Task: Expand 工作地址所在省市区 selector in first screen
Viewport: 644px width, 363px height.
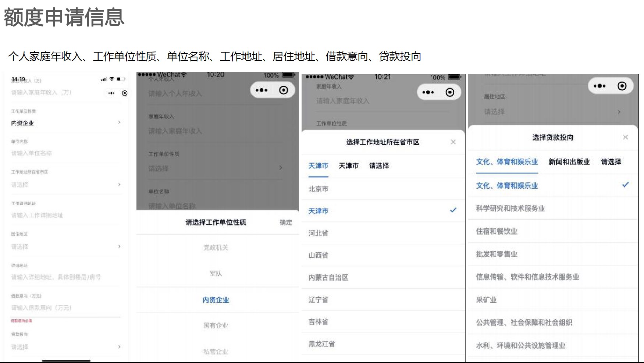Action: pyautogui.click(x=66, y=185)
